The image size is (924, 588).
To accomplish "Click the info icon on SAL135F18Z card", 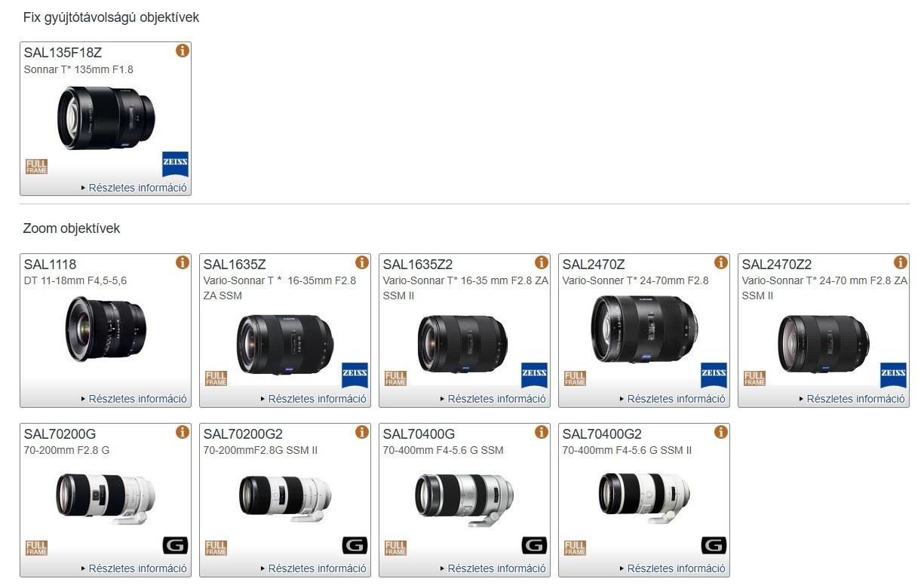I will tap(183, 51).
